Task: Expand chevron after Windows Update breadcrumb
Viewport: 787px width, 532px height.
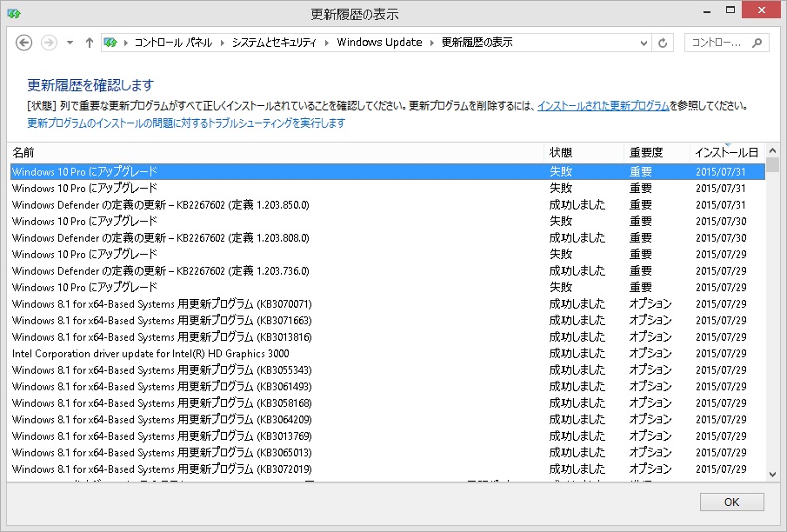Action: point(431,43)
